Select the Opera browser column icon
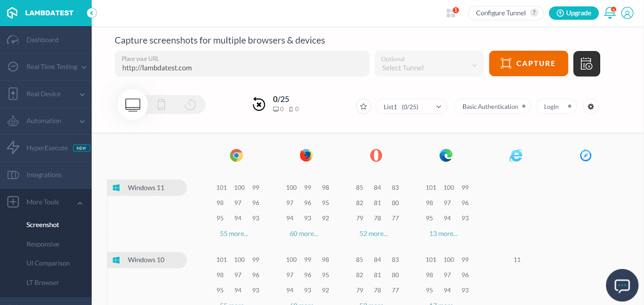 pyautogui.click(x=376, y=155)
